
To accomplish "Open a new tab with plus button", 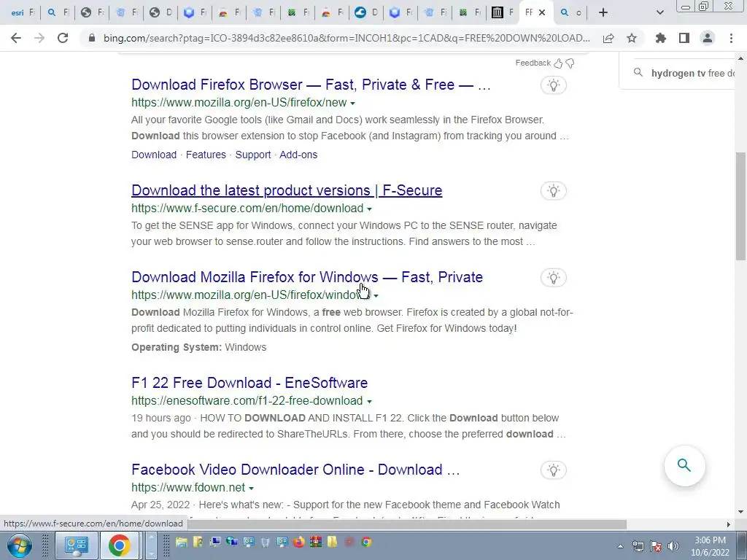I will coord(603,13).
